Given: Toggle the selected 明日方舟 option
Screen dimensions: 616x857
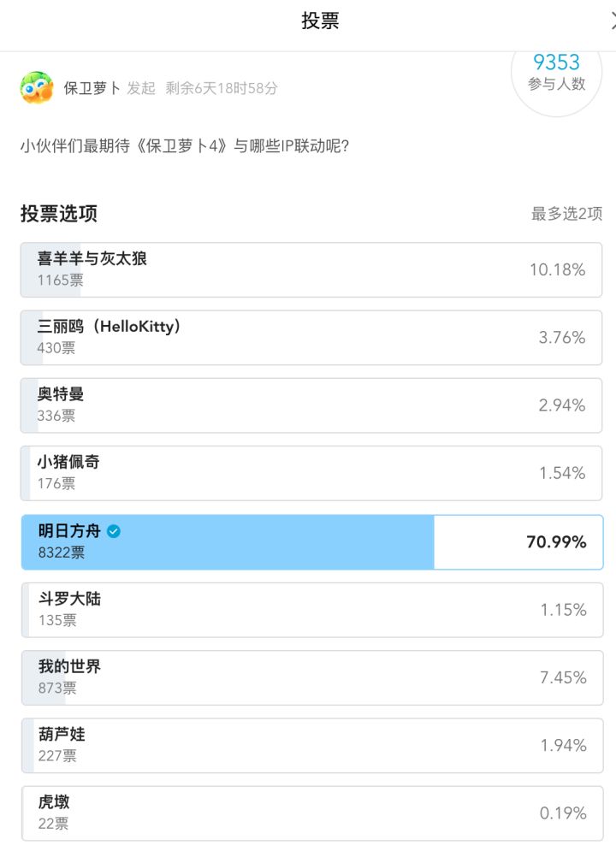Looking at the screenshot, I should [311, 541].
